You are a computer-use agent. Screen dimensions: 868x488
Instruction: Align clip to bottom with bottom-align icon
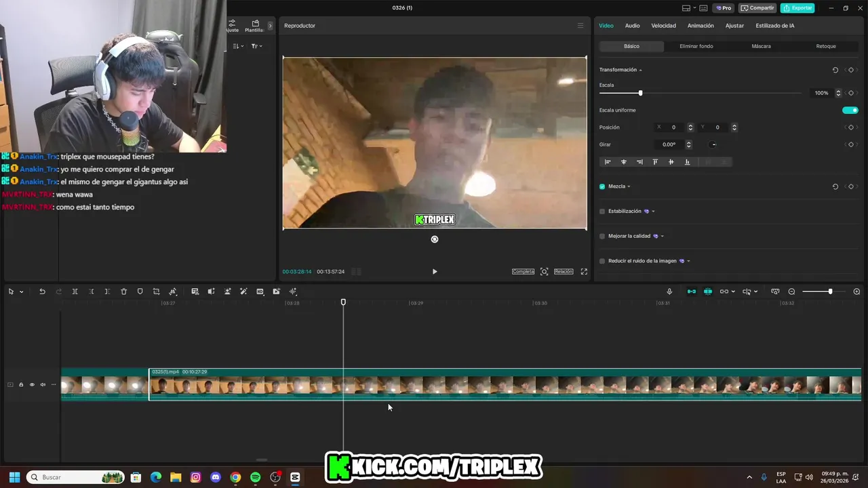click(x=687, y=162)
